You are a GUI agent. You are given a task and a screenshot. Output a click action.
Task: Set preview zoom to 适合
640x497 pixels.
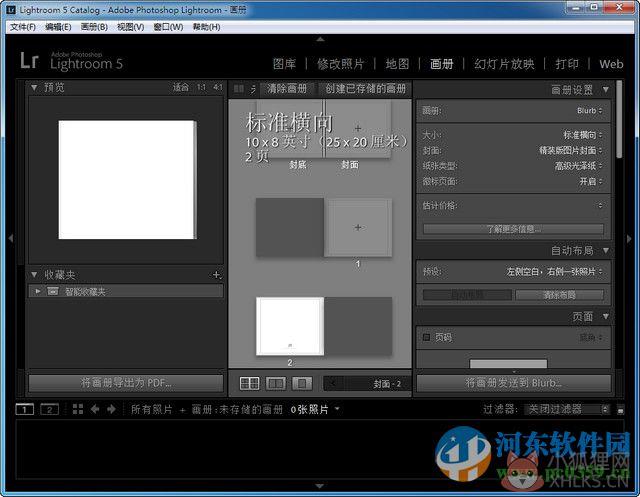(180, 87)
